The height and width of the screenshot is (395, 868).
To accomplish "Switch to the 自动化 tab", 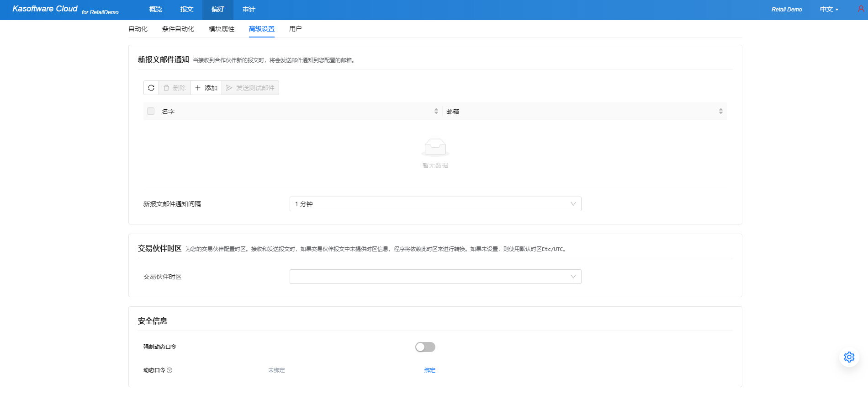I will coord(138,29).
